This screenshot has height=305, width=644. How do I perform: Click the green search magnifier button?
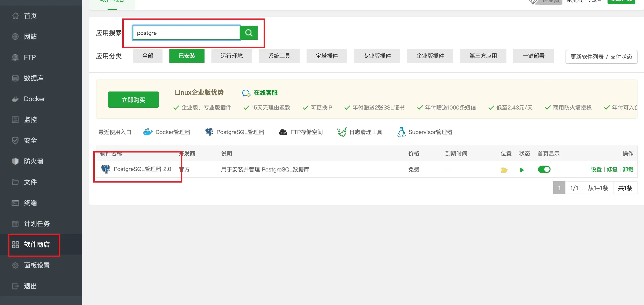[x=249, y=33]
